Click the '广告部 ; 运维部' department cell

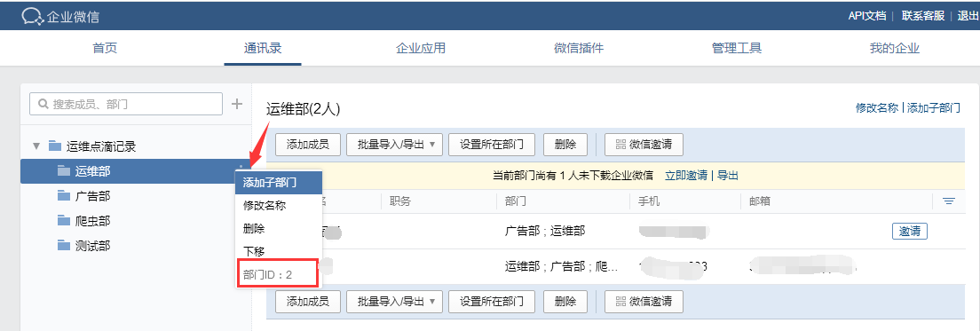545,231
